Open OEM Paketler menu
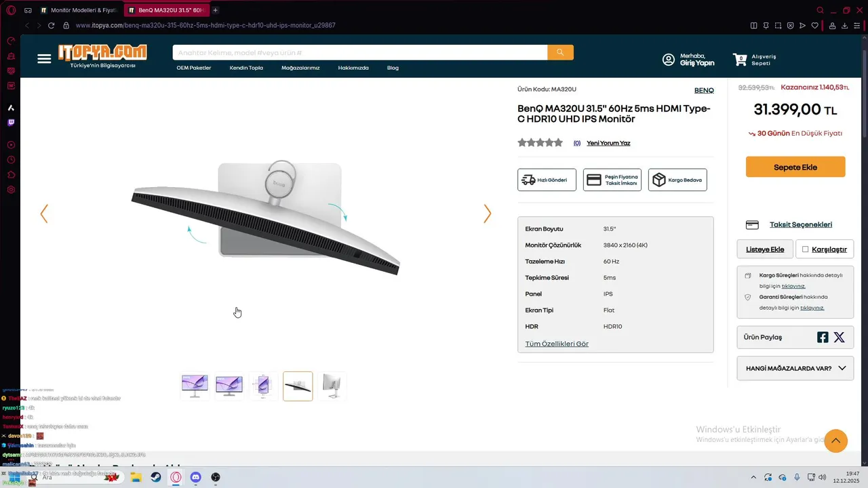Viewport: 868px width, 488px height. (x=194, y=68)
